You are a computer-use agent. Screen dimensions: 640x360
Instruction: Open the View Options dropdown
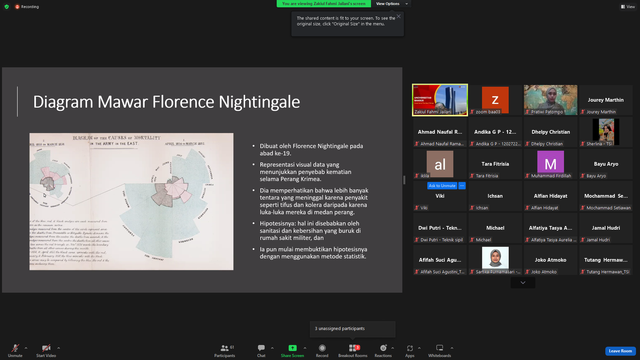click(x=391, y=4)
